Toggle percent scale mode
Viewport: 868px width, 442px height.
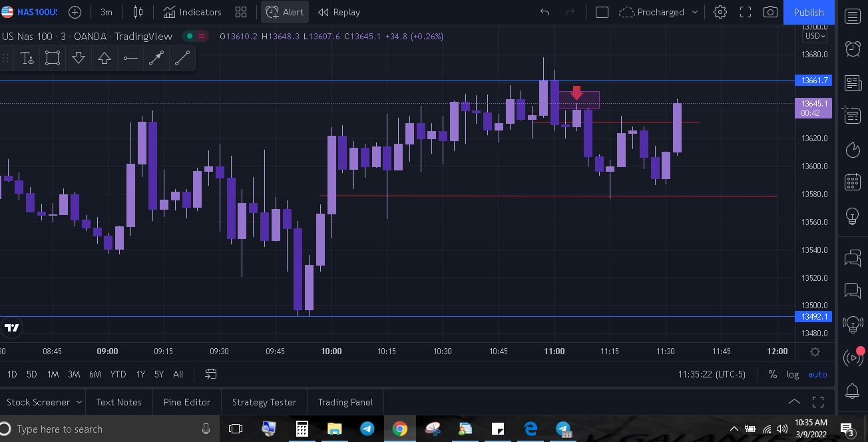pos(772,374)
